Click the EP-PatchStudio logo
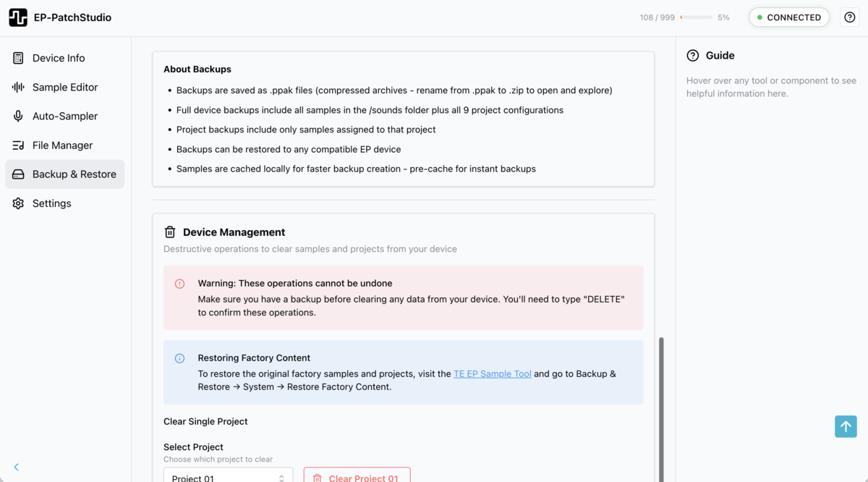868x482 pixels. [18, 17]
